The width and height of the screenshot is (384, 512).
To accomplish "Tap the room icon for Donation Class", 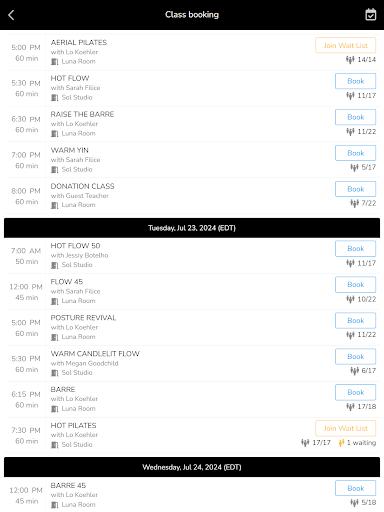I will tap(55, 205).
